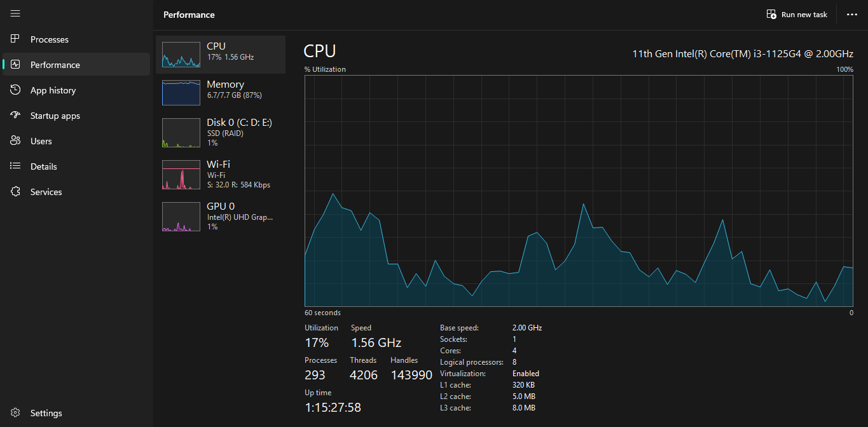This screenshot has width=868, height=427.
Task: Click the Run new task icon
Action: click(x=771, y=14)
